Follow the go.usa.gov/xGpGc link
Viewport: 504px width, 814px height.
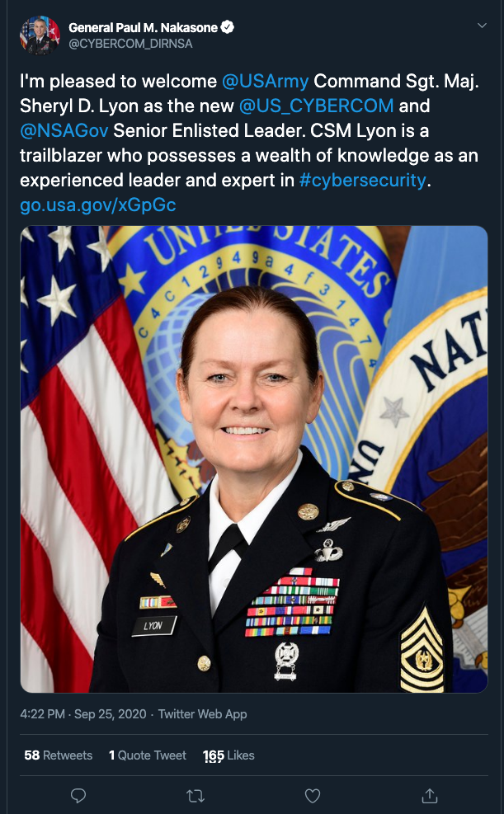tap(97, 205)
